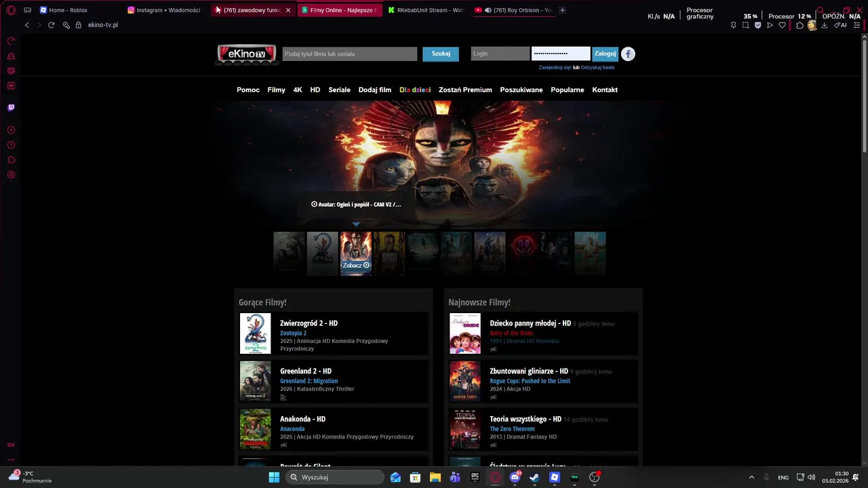
Task: Open Zwierzogród 2 - HD movie link
Action: click(309, 323)
